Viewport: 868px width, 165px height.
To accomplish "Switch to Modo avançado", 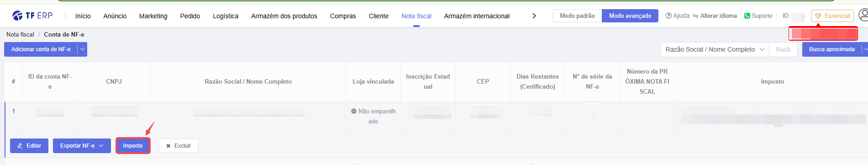I will point(630,16).
